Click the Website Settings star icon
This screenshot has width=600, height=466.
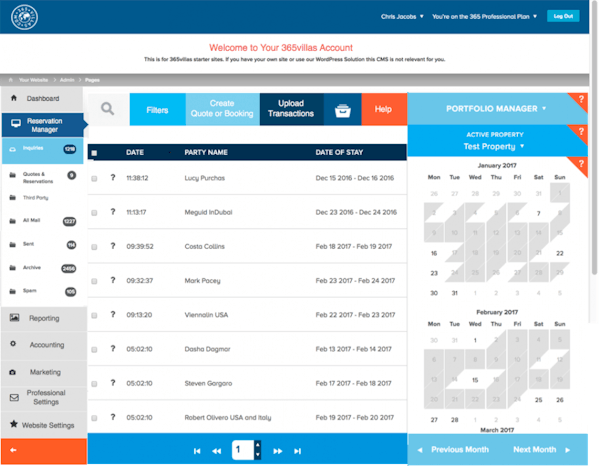pyautogui.click(x=14, y=424)
